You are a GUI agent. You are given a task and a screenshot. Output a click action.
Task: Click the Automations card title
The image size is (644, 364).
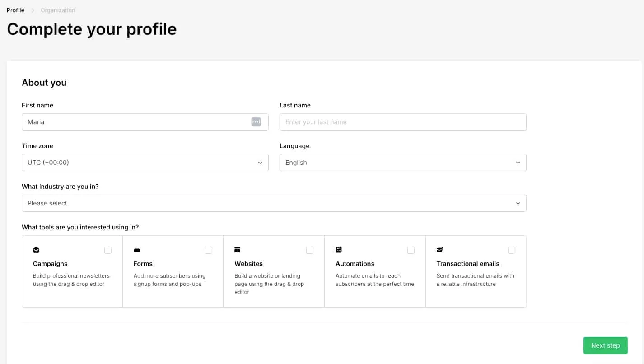355,264
